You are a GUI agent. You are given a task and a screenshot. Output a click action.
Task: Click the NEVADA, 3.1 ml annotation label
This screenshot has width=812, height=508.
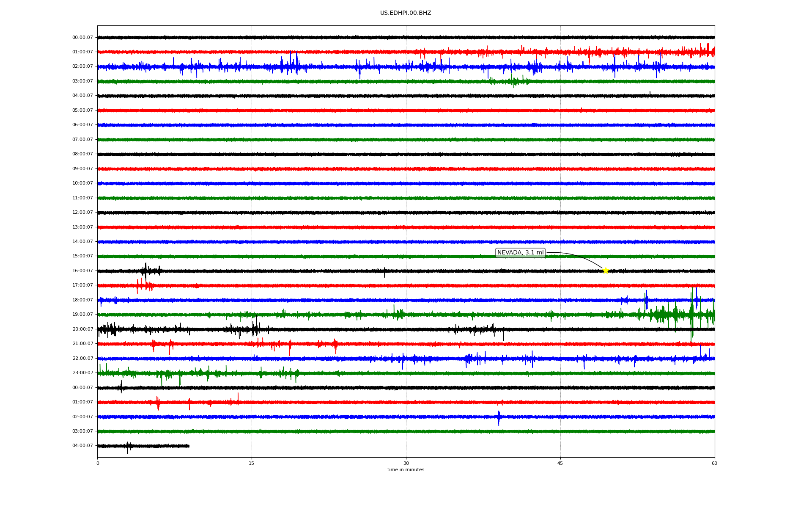click(520, 253)
